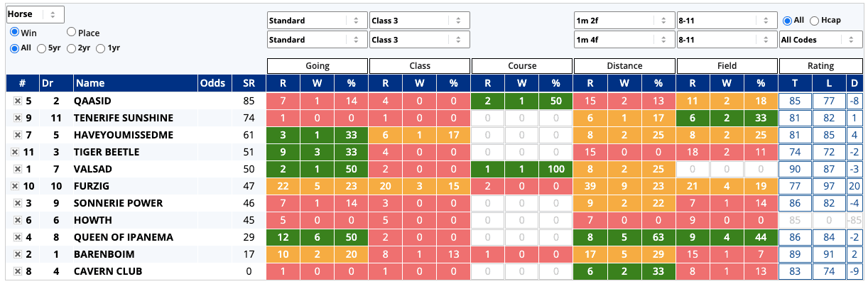Image resolution: width=868 pixels, height=284 pixels.
Task: Click the SR column header
Action: [248, 84]
